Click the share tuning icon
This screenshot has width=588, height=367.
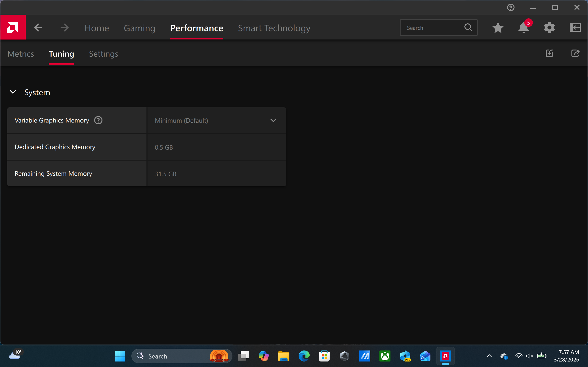pos(575,53)
